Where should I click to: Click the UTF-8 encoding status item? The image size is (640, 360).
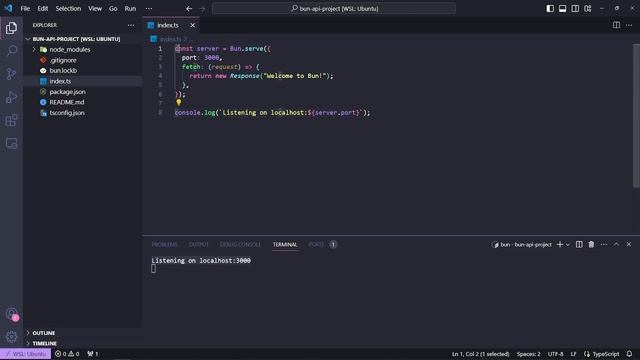tap(555, 354)
